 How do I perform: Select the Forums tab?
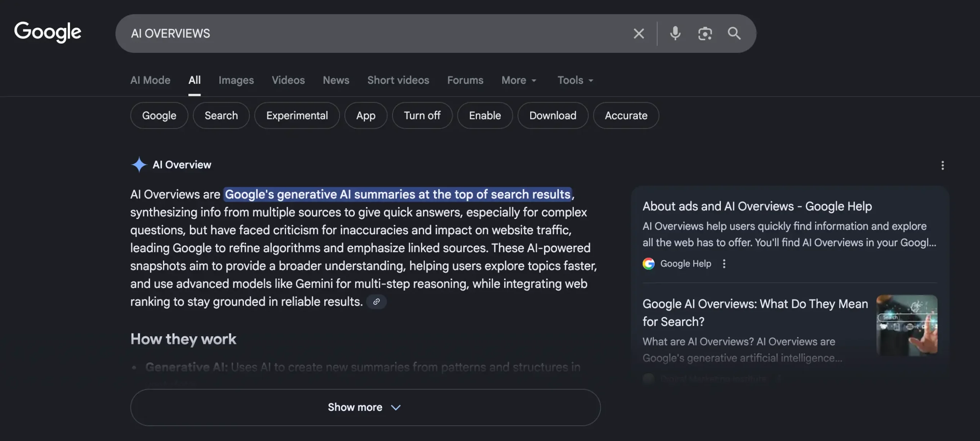[465, 80]
